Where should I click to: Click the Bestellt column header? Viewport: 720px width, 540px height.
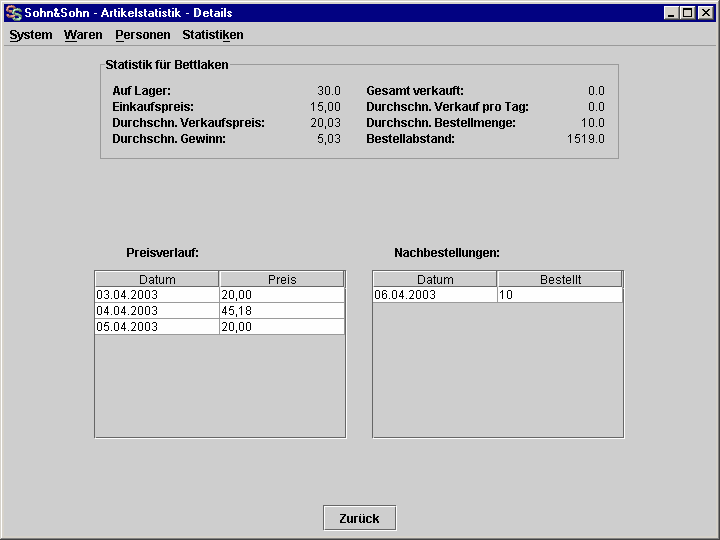(x=560, y=279)
